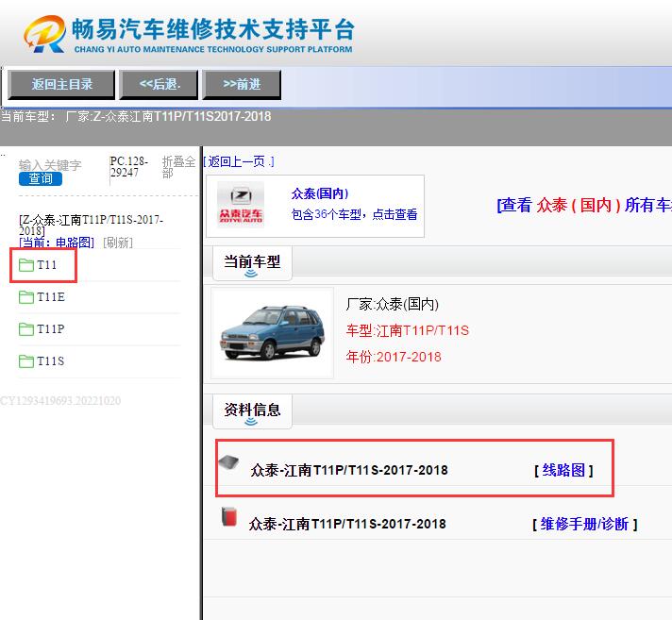
Task: Select the T11 tree item label
Action: pos(46,265)
